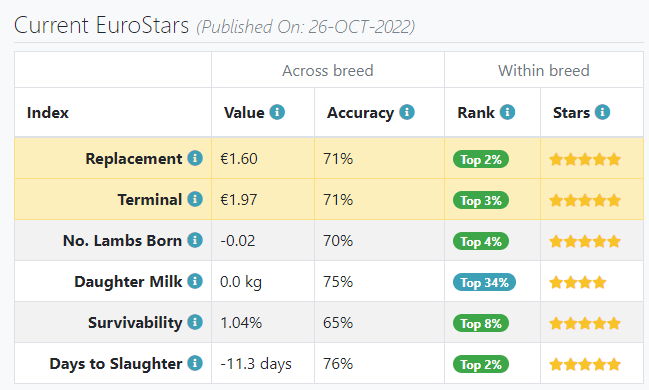Select the Top 4% rank badge

coord(481,241)
